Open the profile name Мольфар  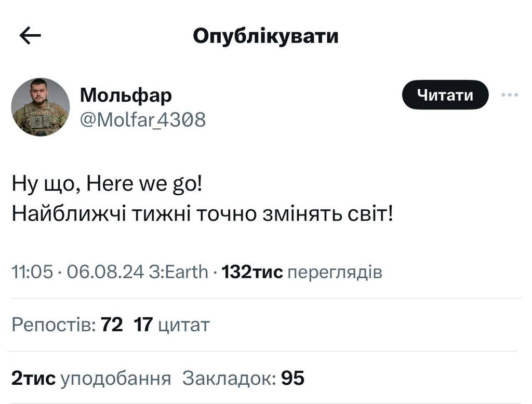coord(126,95)
